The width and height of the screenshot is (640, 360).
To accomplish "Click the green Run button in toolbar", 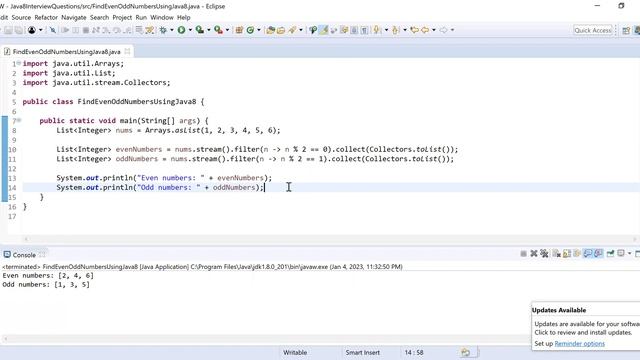I will coord(181,30).
